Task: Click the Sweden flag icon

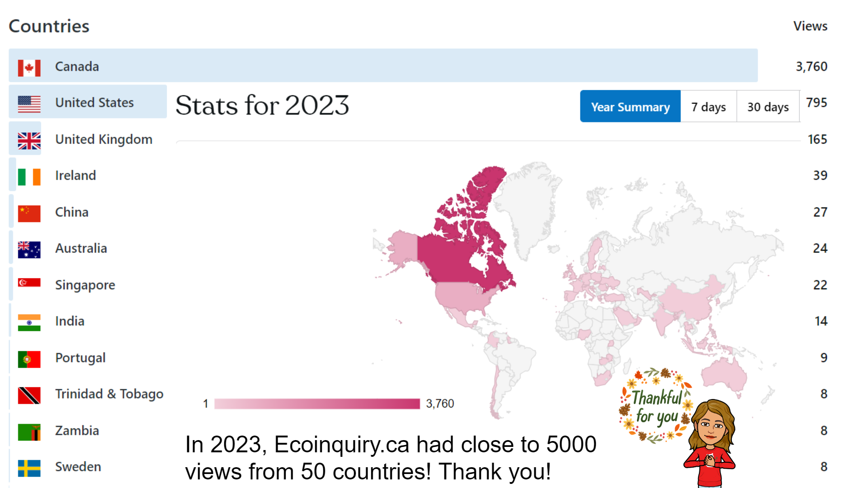Action: 29,468
